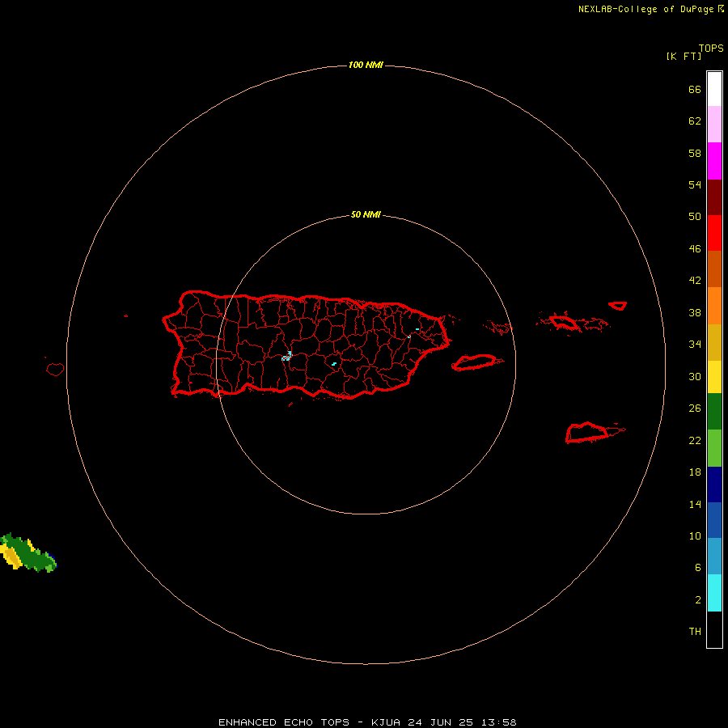Click the 26 legend value
This screenshot has width=728, height=728.
point(695,408)
